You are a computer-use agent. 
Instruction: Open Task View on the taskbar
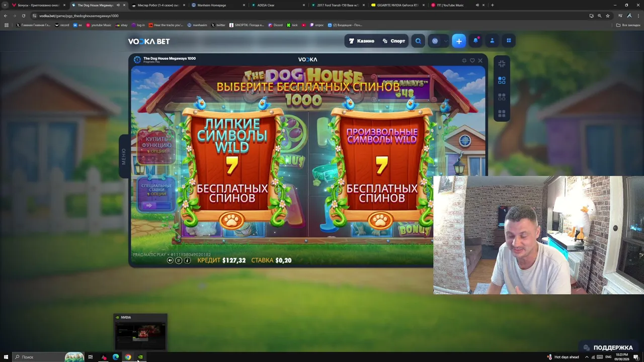click(91, 357)
